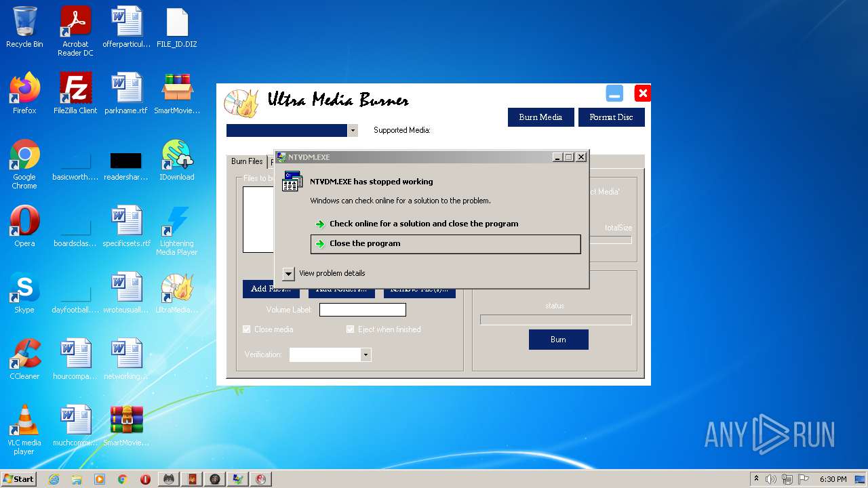Click the Burn Media button
Viewport: 868px width, 488px height.
540,117
